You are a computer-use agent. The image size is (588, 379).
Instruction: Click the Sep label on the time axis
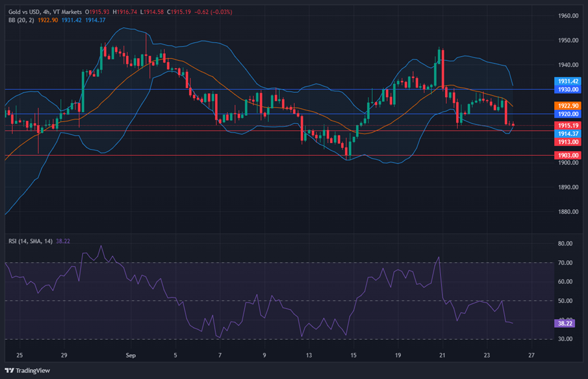pyautogui.click(x=130, y=356)
